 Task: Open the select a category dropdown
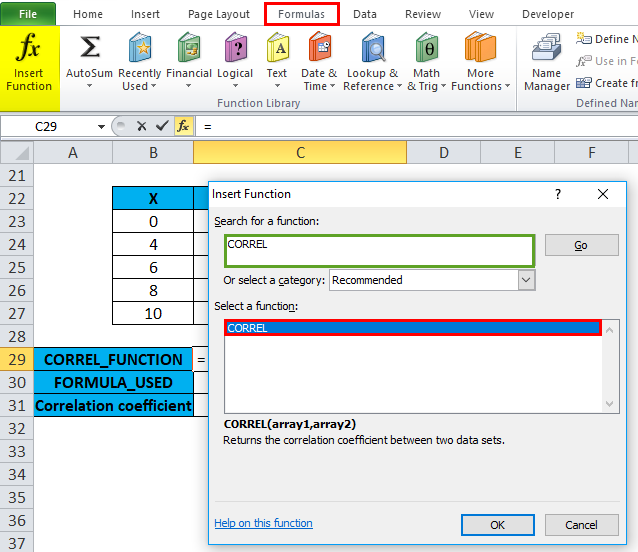coord(526,280)
